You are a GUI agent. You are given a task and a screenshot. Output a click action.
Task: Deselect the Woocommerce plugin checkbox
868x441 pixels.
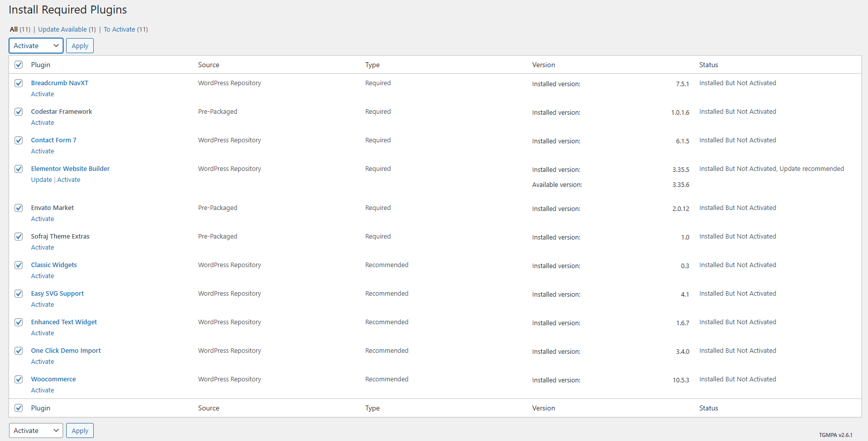point(19,379)
